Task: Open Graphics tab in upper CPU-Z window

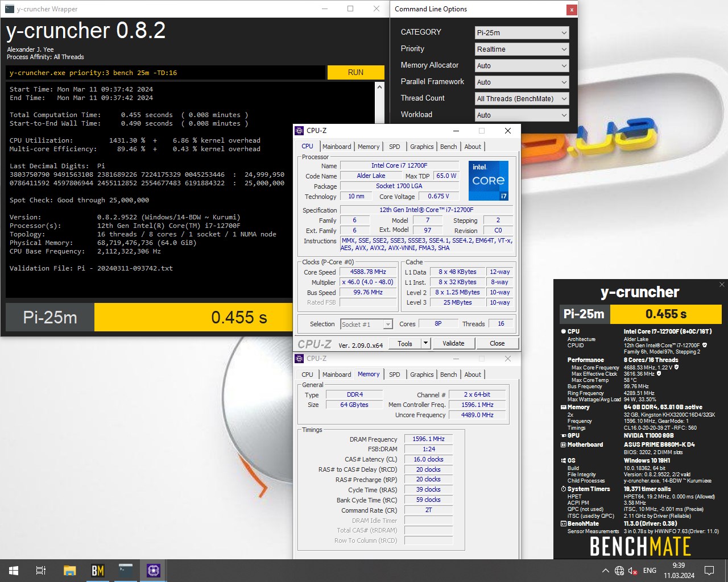Action: (422, 147)
